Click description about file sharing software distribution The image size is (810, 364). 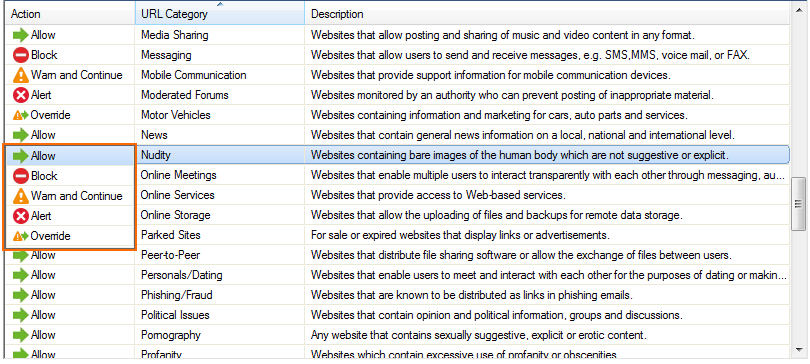520,255
